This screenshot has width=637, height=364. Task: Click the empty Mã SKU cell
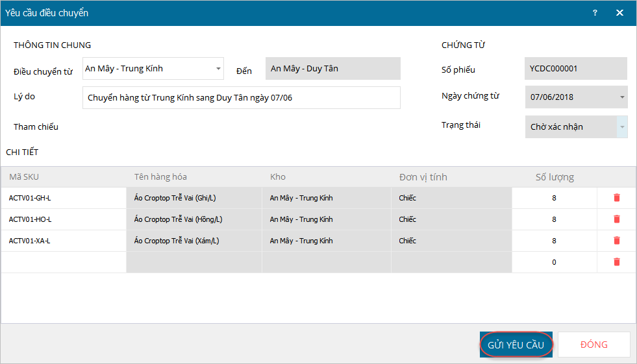click(64, 262)
